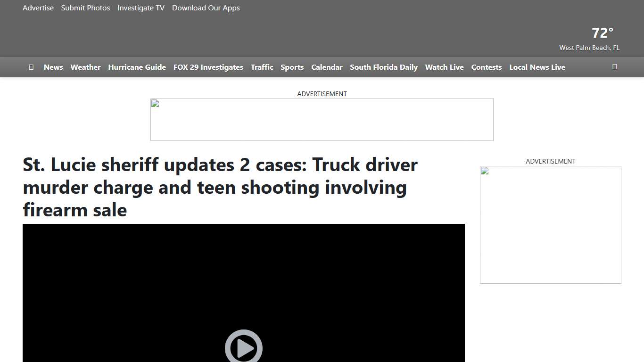Switch to the Sports section
The height and width of the screenshot is (362, 644).
[292, 67]
